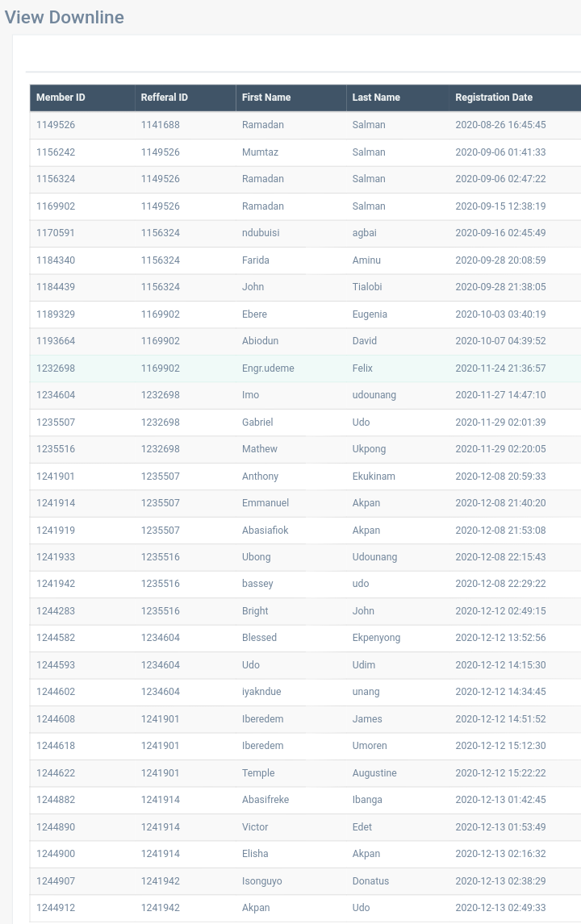
Task: Sort by Registration Date column header
Action: click(494, 98)
